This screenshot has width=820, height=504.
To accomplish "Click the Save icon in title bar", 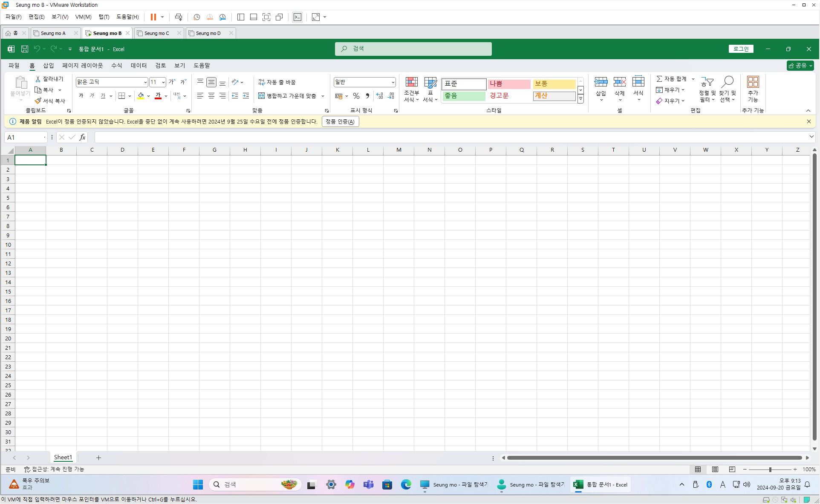I will tap(25, 49).
